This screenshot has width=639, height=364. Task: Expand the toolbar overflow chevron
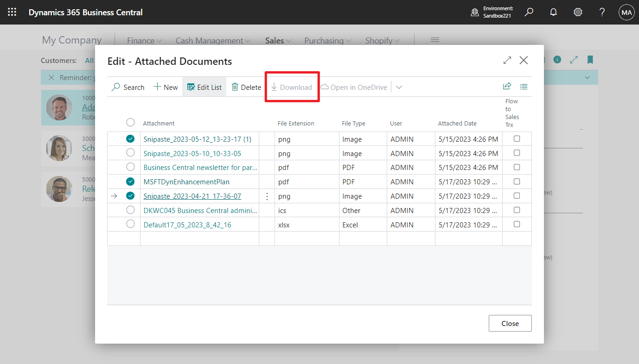click(x=399, y=87)
